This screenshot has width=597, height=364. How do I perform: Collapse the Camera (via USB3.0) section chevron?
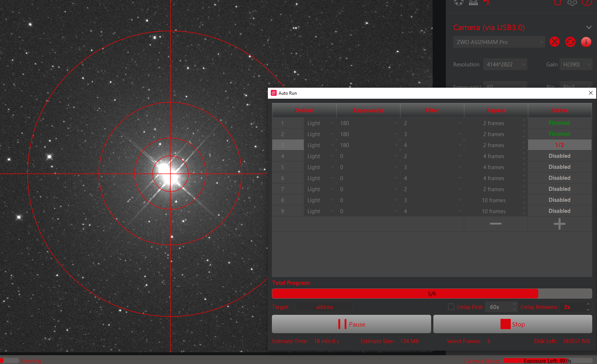pos(589,28)
